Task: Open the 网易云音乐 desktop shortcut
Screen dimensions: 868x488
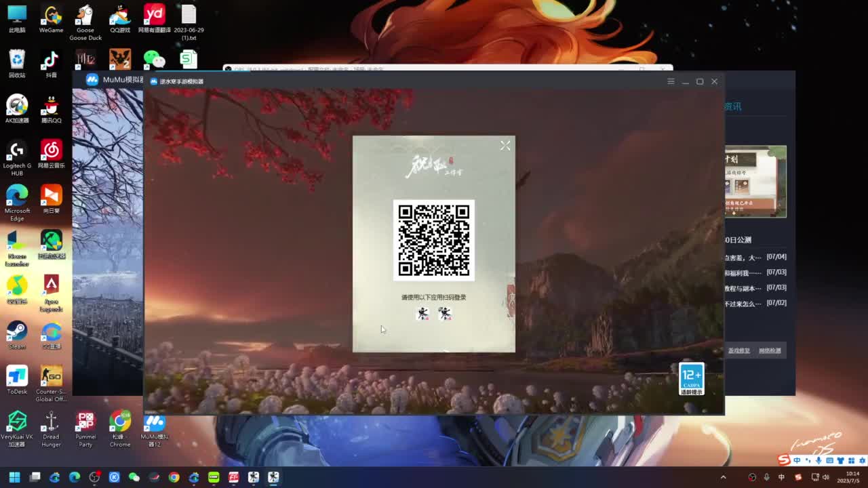Action: (x=52, y=154)
